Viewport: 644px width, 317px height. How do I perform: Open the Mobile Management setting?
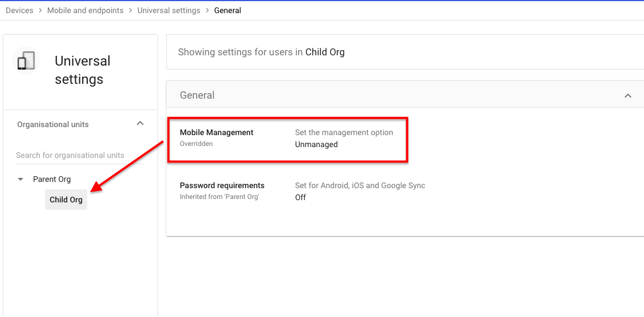tap(217, 132)
